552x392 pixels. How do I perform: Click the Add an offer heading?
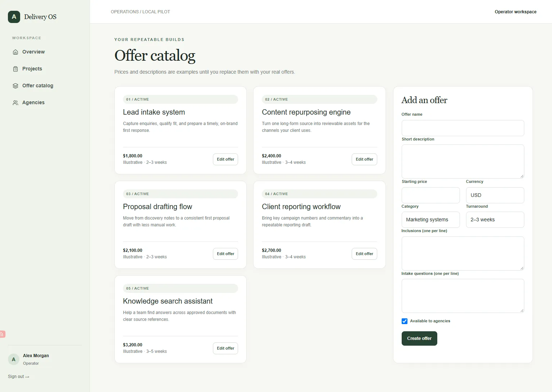pos(424,100)
